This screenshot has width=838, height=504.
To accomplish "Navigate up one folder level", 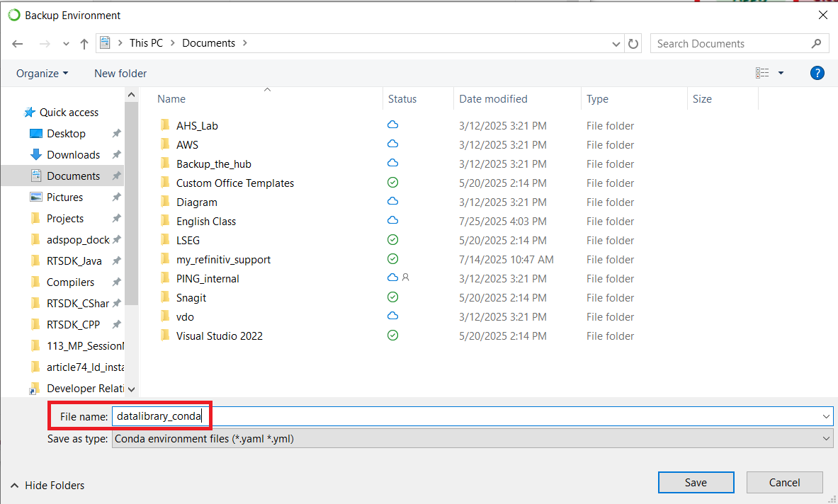I will [x=84, y=43].
